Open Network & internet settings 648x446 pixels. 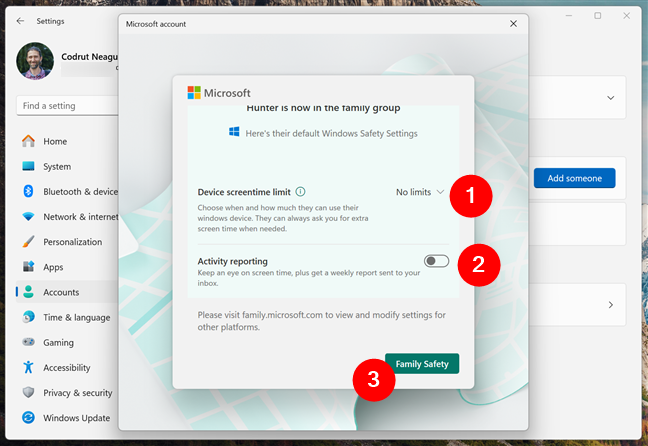pyautogui.click(x=67, y=217)
